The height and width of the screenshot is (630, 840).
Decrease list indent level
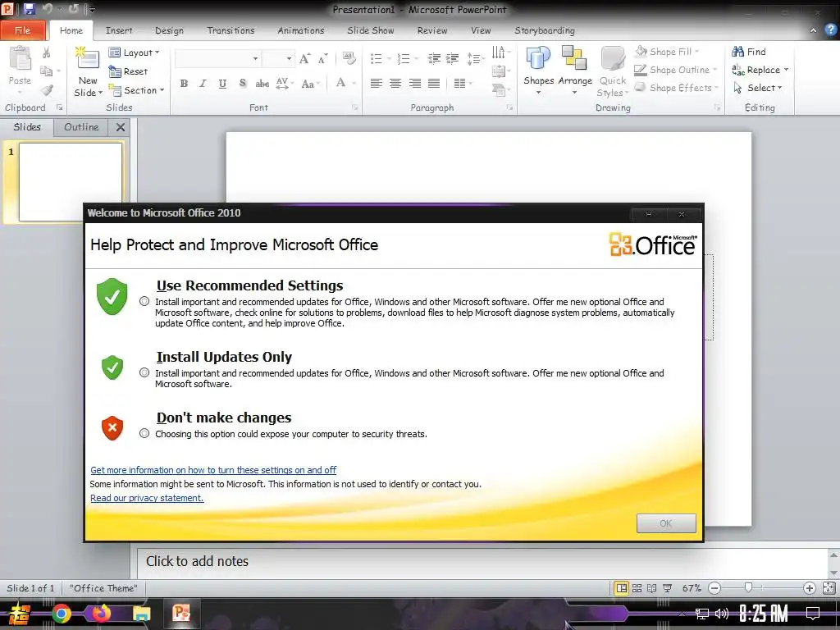click(434, 58)
